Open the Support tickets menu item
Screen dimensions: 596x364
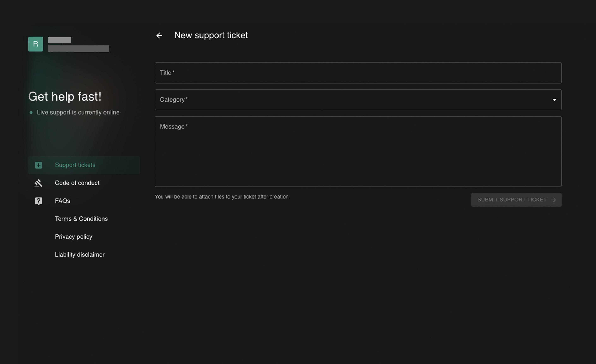coord(75,165)
